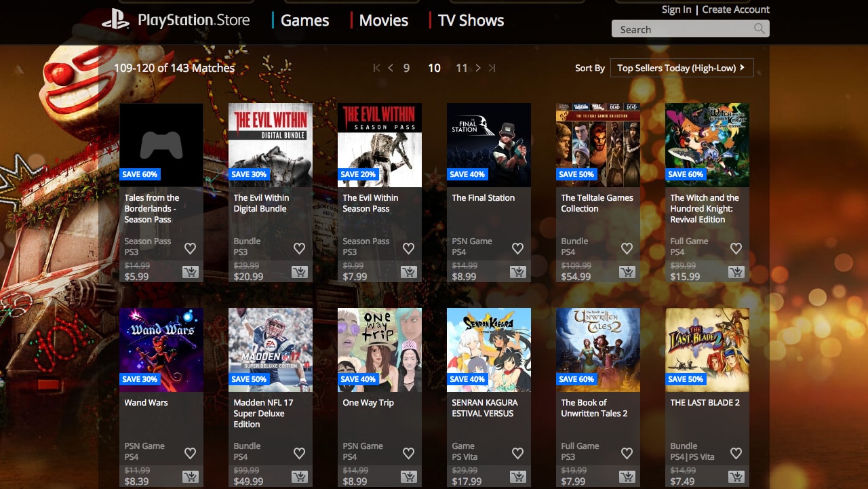
Task: Open the Movies menu
Action: (384, 20)
